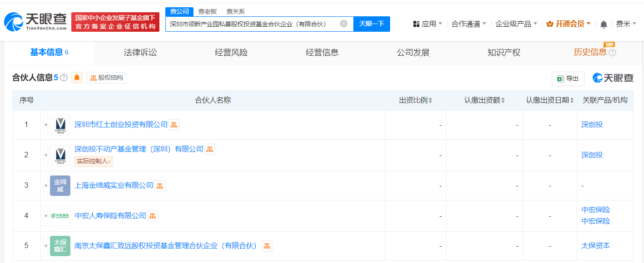The height and width of the screenshot is (263, 644).
Task: Expand row 4 中宏人寿保险 details
Action: pos(45,216)
